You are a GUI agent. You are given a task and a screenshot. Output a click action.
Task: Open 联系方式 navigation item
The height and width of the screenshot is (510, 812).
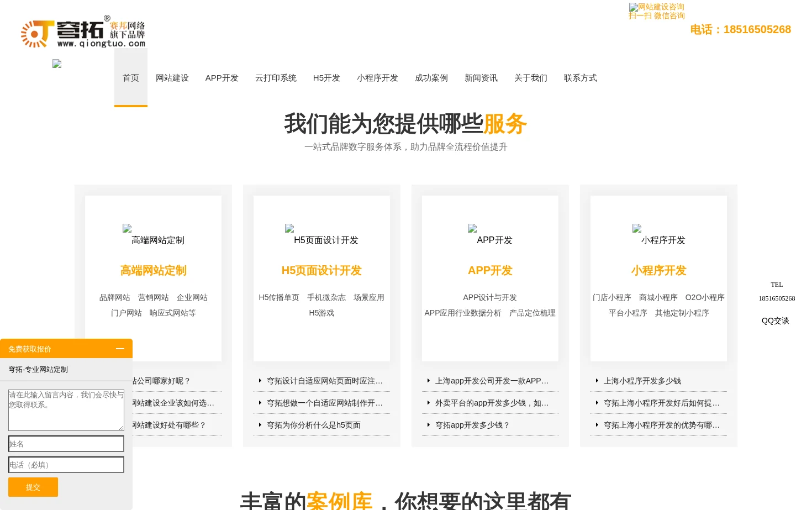point(581,78)
